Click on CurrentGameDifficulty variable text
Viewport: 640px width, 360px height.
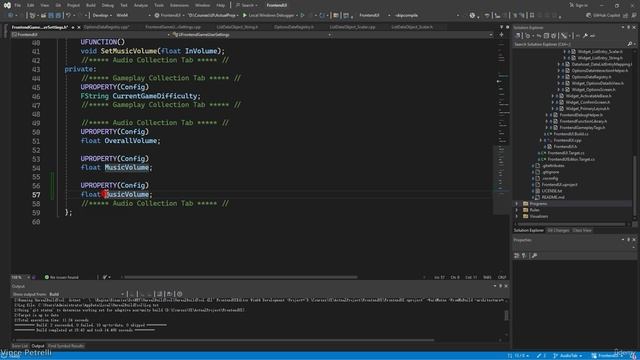coord(154,96)
